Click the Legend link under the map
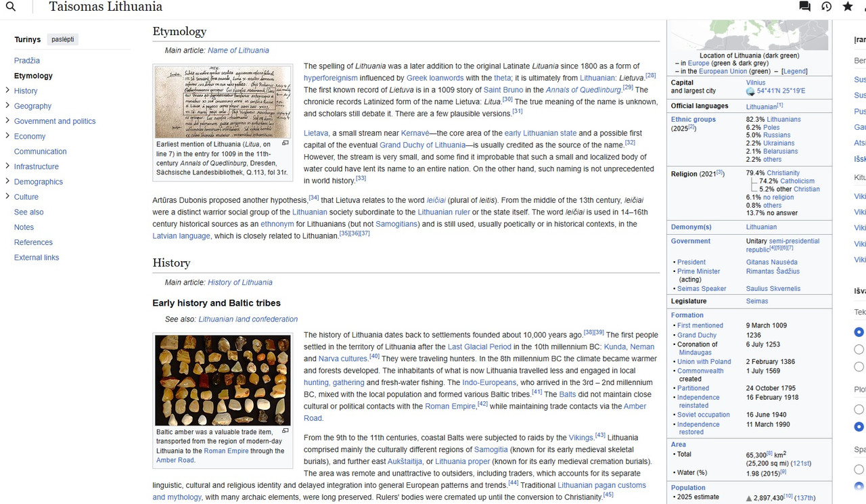The image size is (866, 504). (794, 72)
